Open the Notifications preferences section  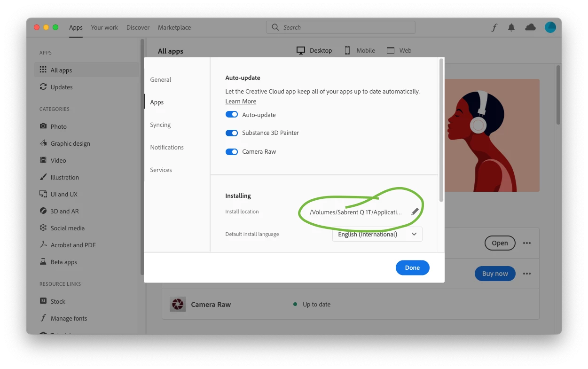(x=167, y=147)
